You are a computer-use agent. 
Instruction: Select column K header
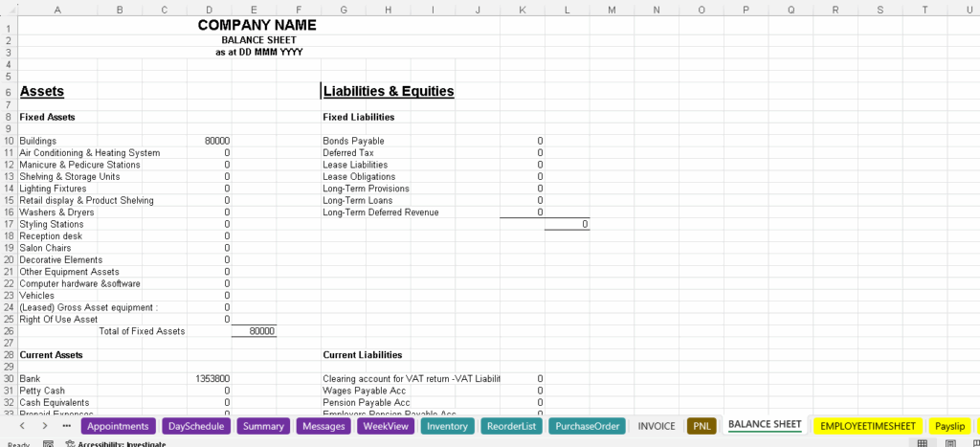[522, 10]
